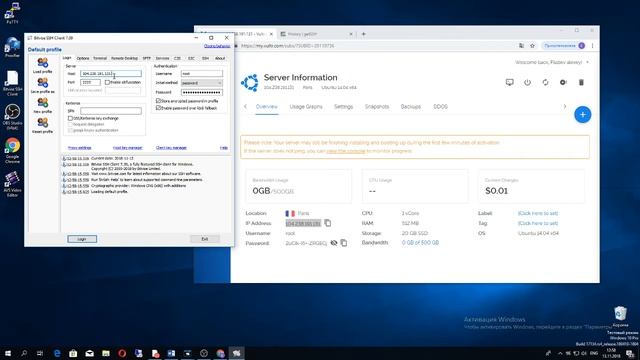This screenshot has height=360, width=640.
Task: Open Windows Start menu
Action: 7,353
